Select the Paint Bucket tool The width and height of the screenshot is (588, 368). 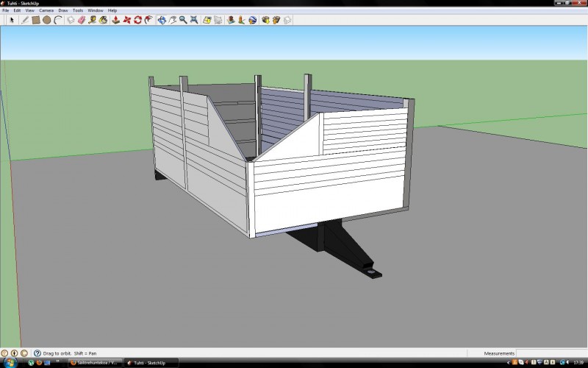pyautogui.click(x=103, y=20)
